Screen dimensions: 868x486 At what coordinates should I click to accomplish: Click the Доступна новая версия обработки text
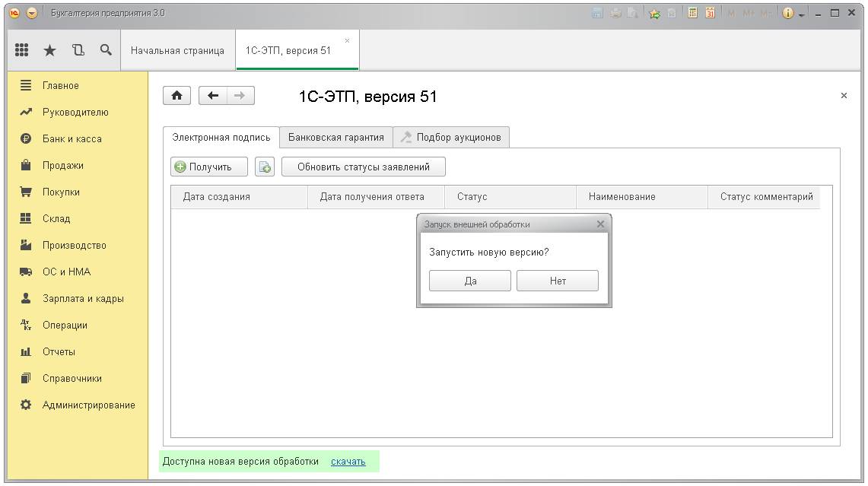coord(241,461)
